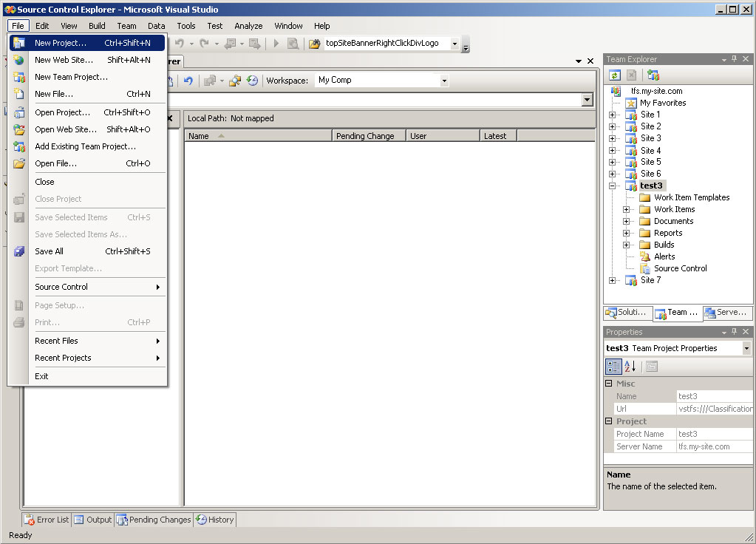Sort by Pending Change column header
The height and width of the screenshot is (544, 756).
[370, 136]
